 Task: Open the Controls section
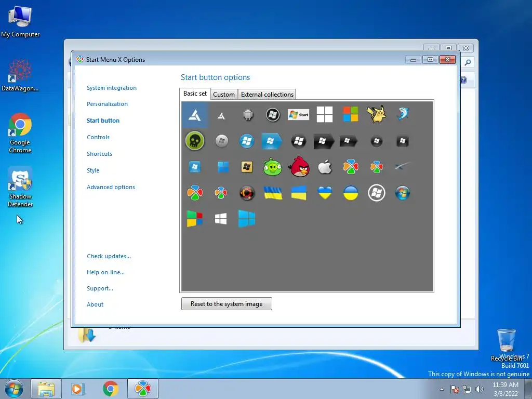98,137
